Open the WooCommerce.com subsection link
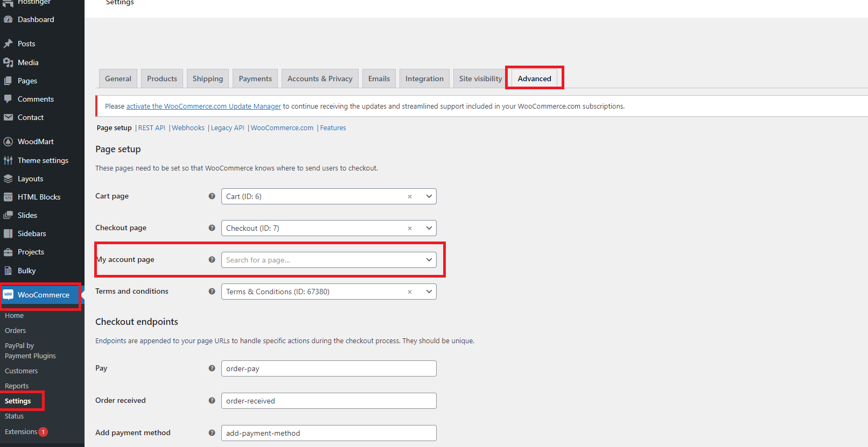The height and width of the screenshot is (447, 868). (282, 128)
